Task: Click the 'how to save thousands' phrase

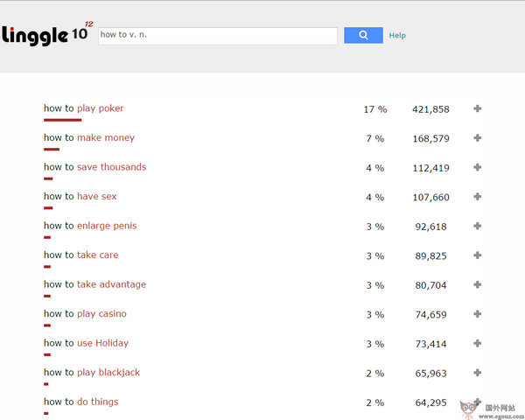Action: pos(95,167)
